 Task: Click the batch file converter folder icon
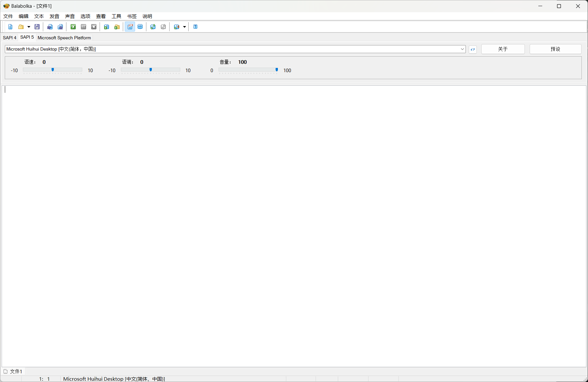coord(117,27)
